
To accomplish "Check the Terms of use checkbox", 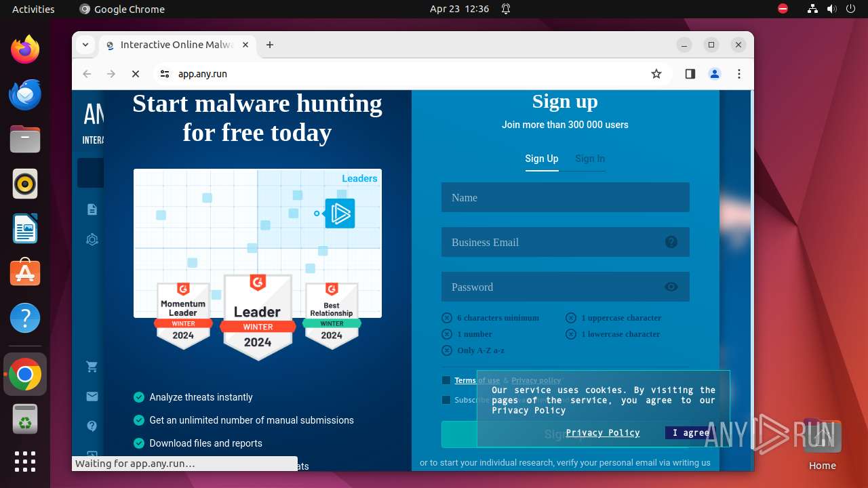I will point(446,380).
